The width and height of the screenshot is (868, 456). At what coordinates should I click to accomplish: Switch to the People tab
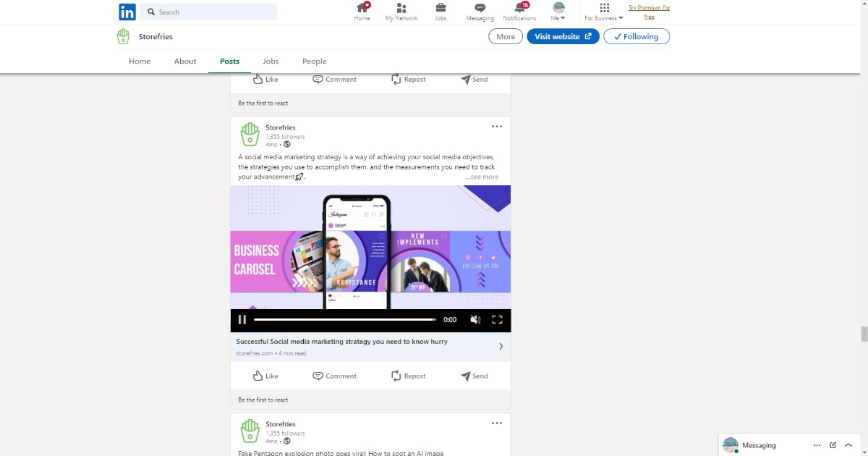(314, 62)
